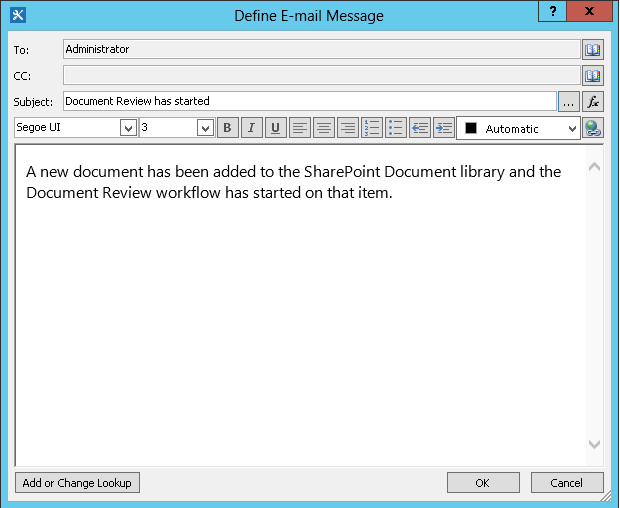Toggle underline formatting
The height and width of the screenshot is (508, 620).
275,128
